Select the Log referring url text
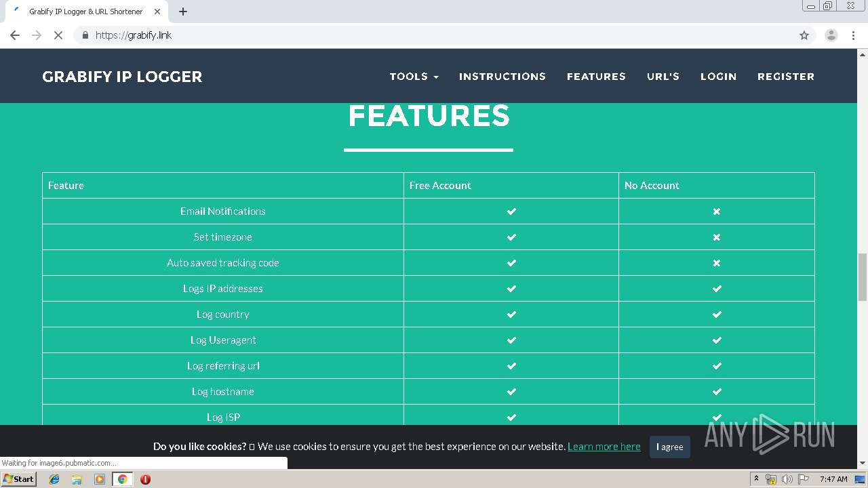868x488 pixels. coord(223,366)
